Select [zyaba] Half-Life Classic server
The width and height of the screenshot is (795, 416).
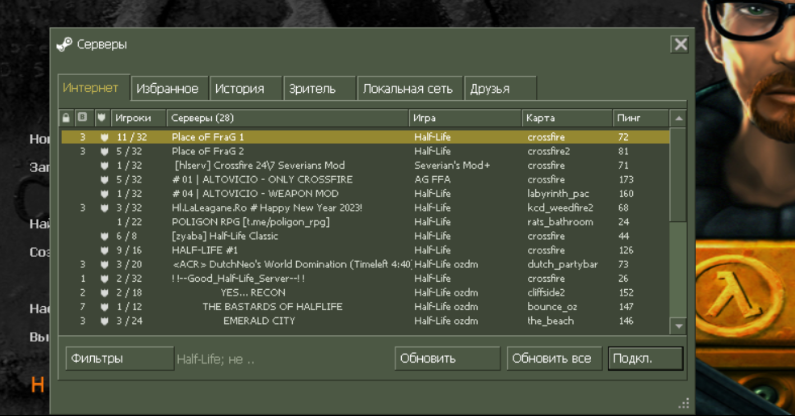tap(365, 236)
